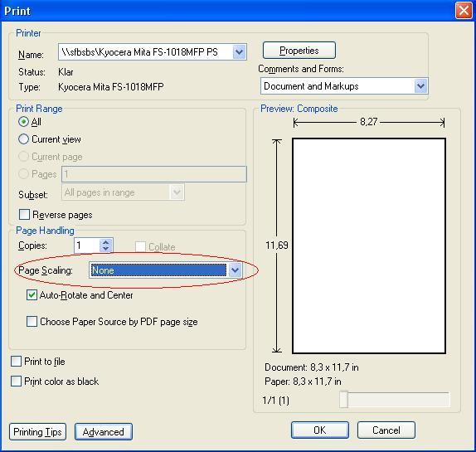Click inside the Copies number field
This screenshot has width=476, height=452.
pyautogui.click(x=87, y=245)
